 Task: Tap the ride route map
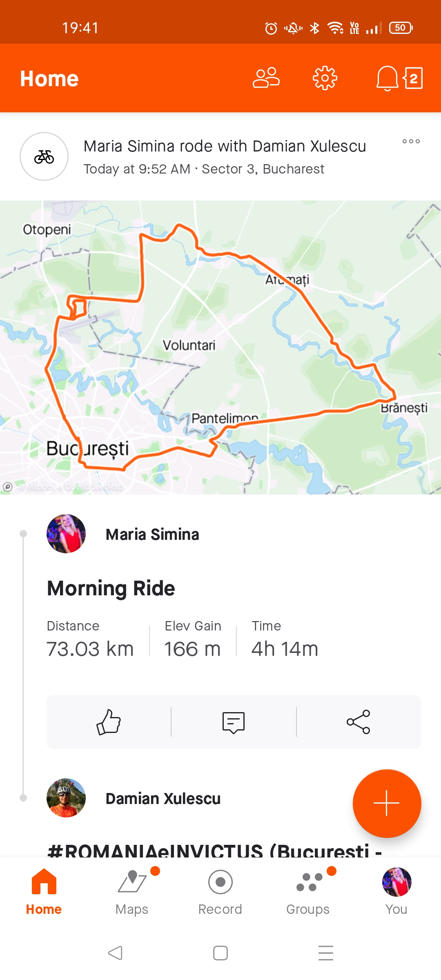[220, 347]
